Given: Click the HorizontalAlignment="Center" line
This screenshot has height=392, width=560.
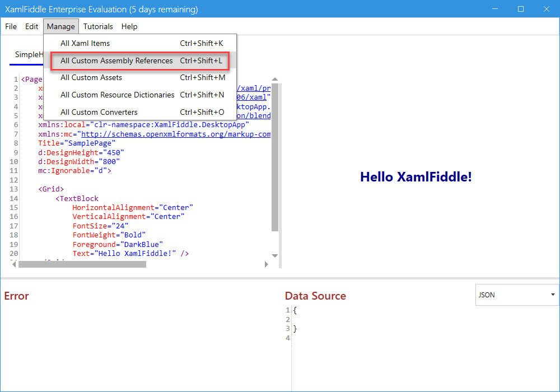Looking at the screenshot, I should 133,207.
